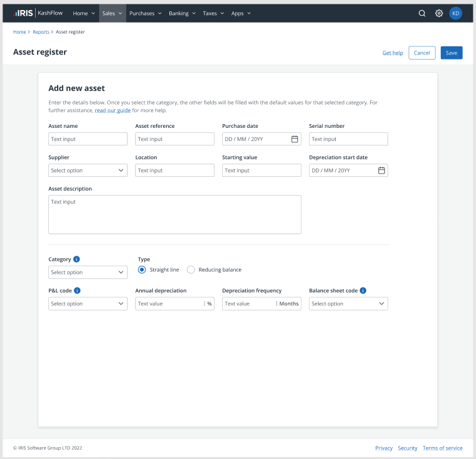Open the Privacy footer link
This screenshot has height=459, width=476.
[x=384, y=448]
